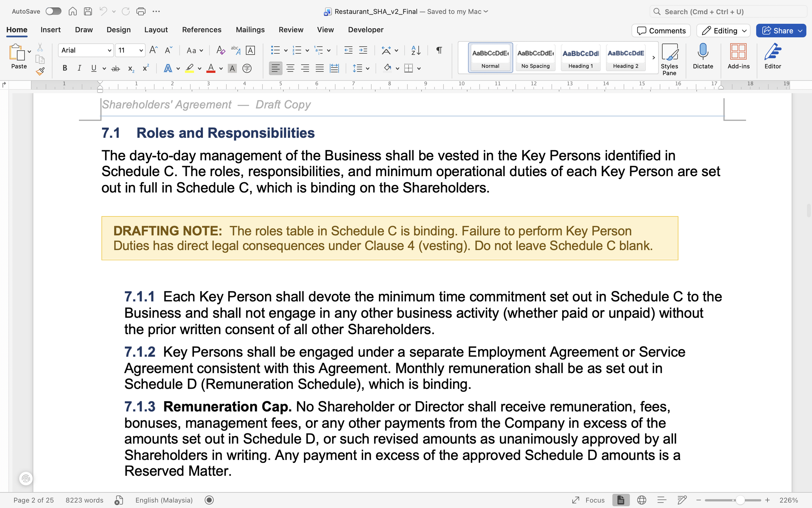Click the Home icon in title bar
This screenshot has height=508, width=812.
tap(72, 11)
